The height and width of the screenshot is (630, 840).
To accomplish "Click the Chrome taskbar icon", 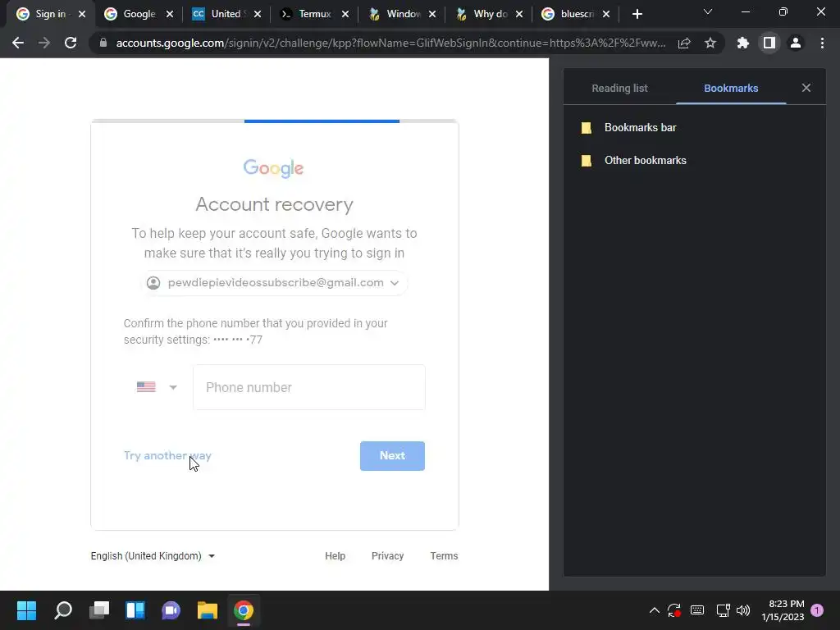I will point(243,610).
